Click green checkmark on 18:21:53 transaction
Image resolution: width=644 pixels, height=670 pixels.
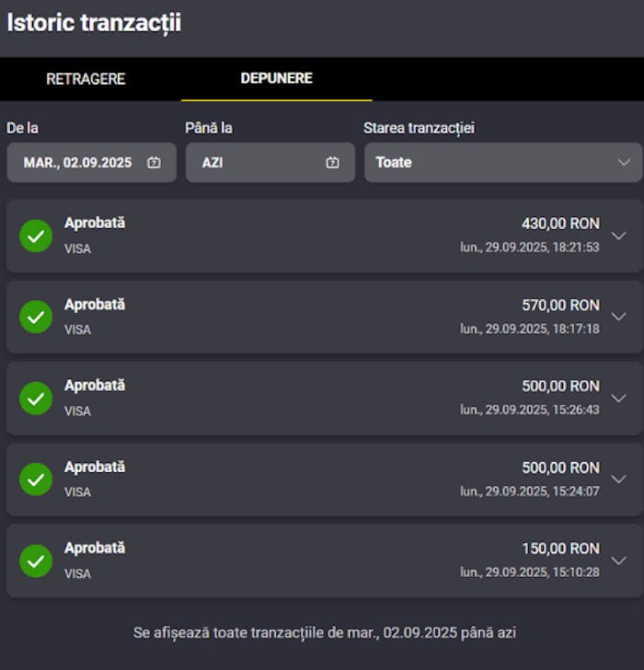click(36, 236)
